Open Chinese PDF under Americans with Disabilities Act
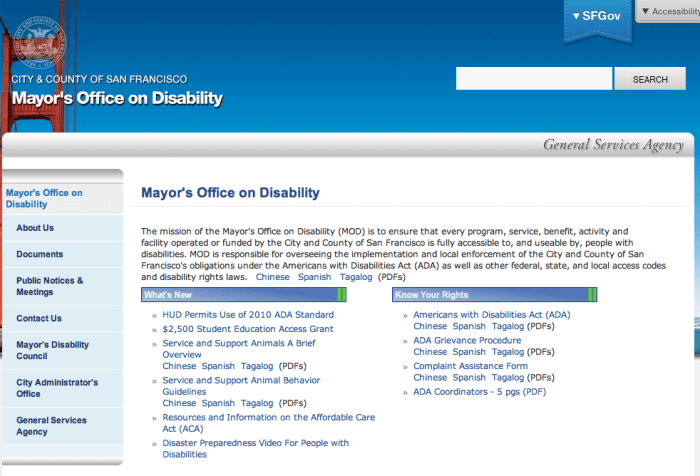700x476 pixels. 430,326
